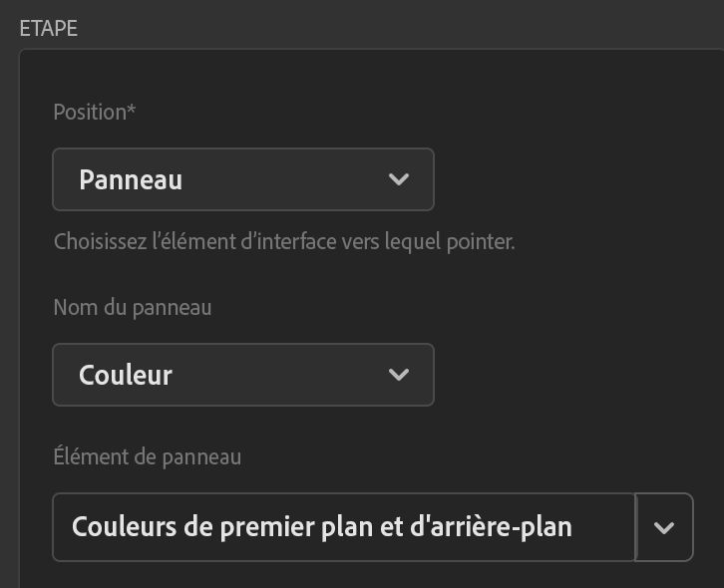Click the chevron arrow beside Couleur
This screenshot has width=724, height=588.
pos(398,375)
